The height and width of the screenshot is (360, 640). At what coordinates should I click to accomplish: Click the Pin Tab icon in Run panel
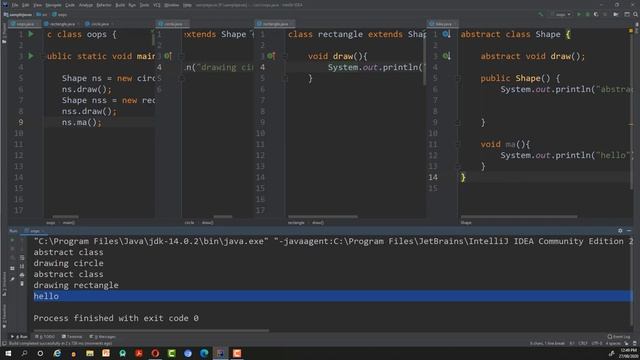coord(12,278)
